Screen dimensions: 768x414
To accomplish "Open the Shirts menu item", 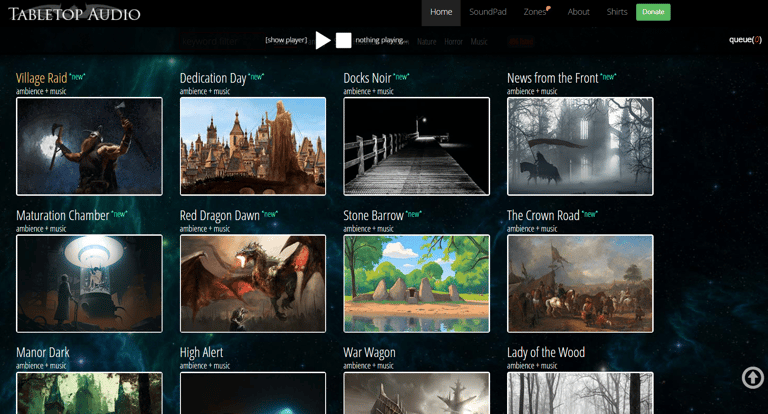I will tap(617, 12).
